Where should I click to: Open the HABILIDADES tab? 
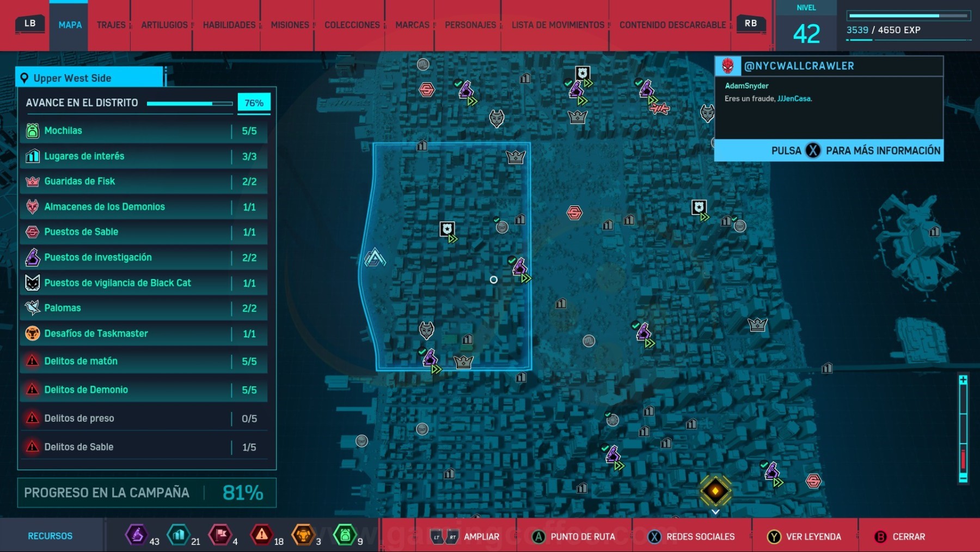point(229,25)
